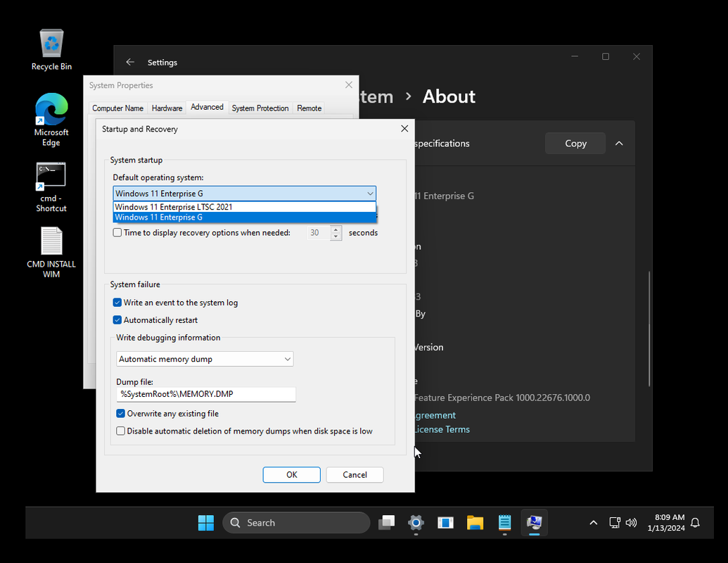728x563 pixels.
Task: Open the Notepad taskbar icon
Action: pos(505,523)
